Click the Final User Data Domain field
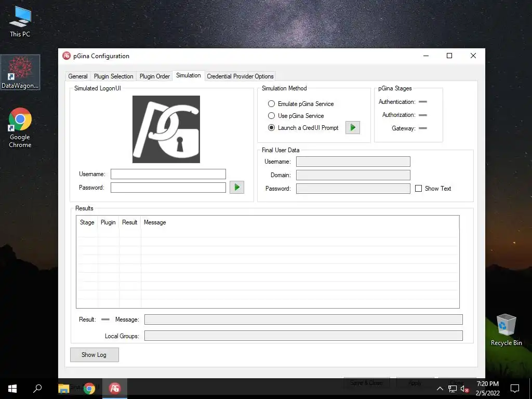 click(353, 175)
